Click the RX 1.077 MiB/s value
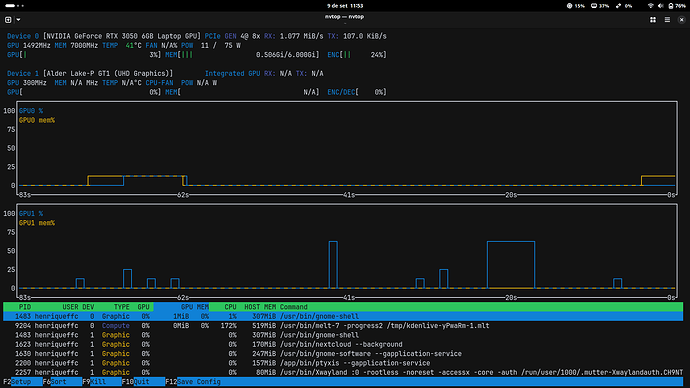690x388 pixels. (301, 37)
